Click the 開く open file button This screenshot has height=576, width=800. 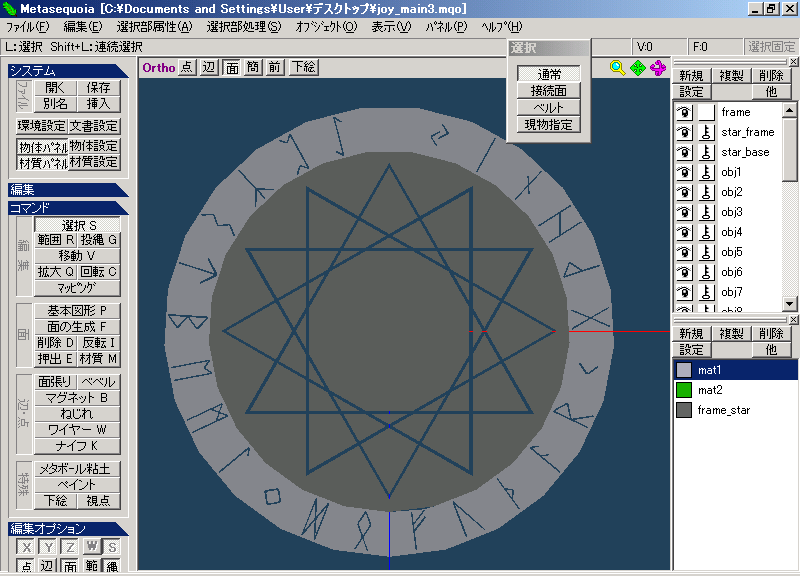click(x=55, y=88)
